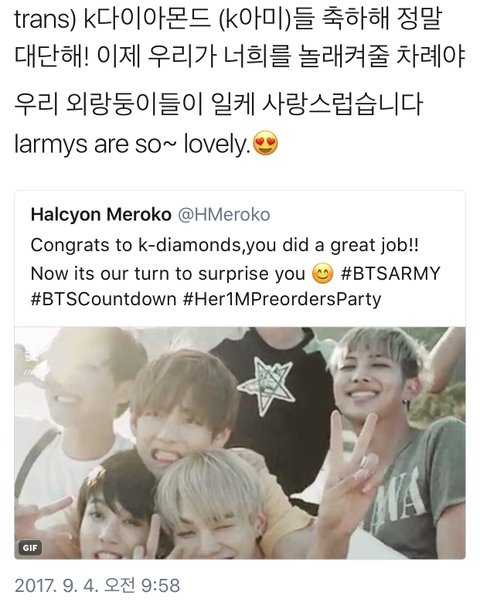
Task: Play the quoted tweet GIF
Action: click(x=240, y=443)
